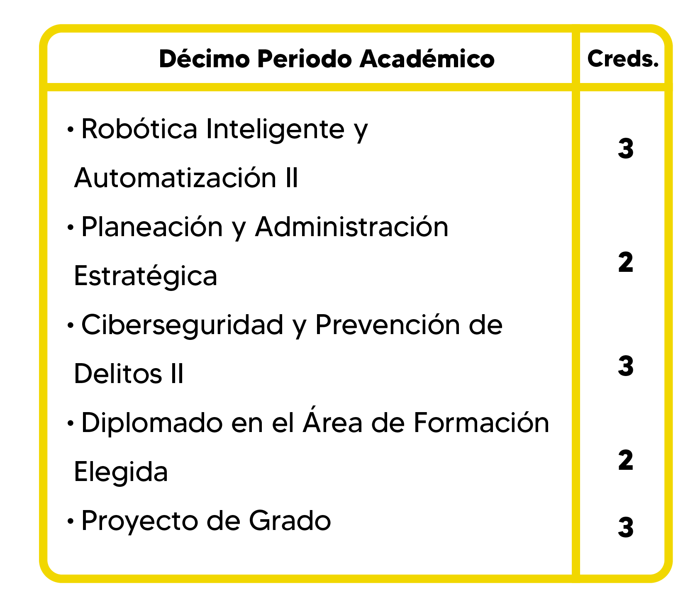Click the bullet before 'Planeación y Administración'
Viewport: 700px width, 608px height.
click(x=71, y=228)
